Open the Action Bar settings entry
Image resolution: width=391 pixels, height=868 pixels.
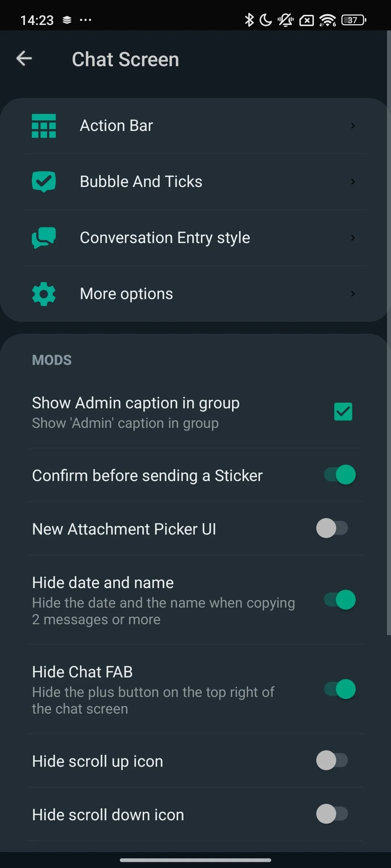(x=116, y=126)
